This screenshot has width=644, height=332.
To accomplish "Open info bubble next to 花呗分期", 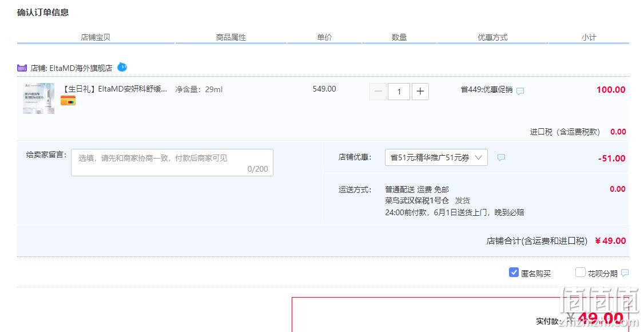I will pyautogui.click(x=625, y=273).
